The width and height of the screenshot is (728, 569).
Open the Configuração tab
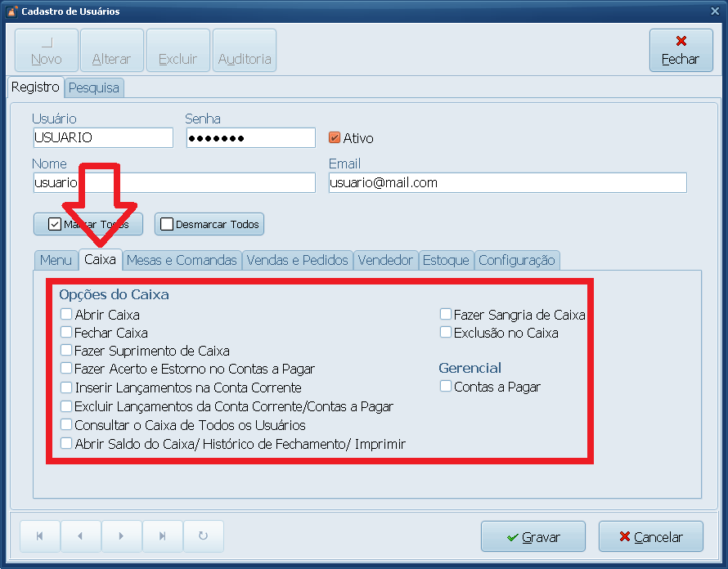[x=516, y=260]
